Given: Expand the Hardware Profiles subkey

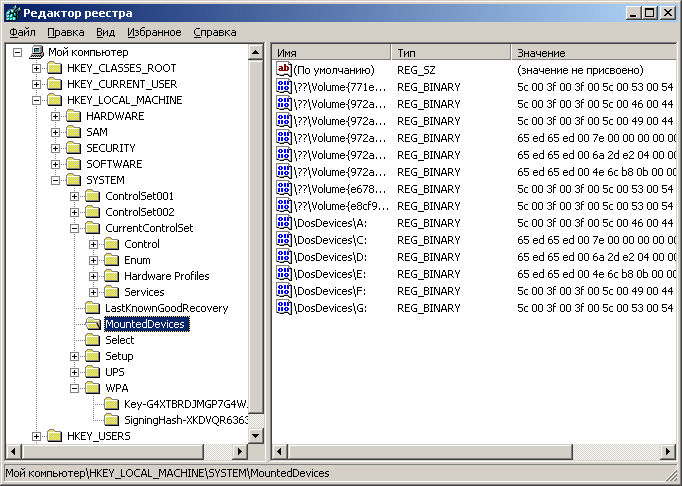Looking at the screenshot, I should click(x=94, y=276).
